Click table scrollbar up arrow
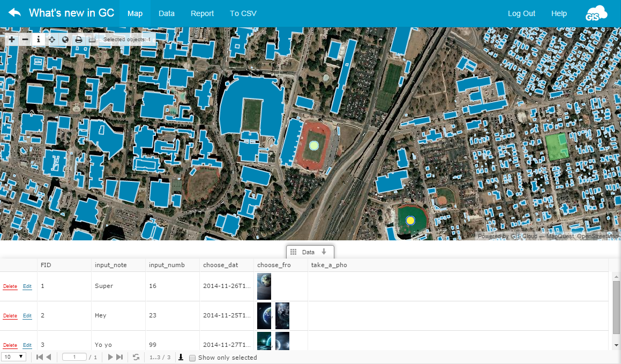The height and width of the screenshot is (364, 621). [x=616, y=277]
